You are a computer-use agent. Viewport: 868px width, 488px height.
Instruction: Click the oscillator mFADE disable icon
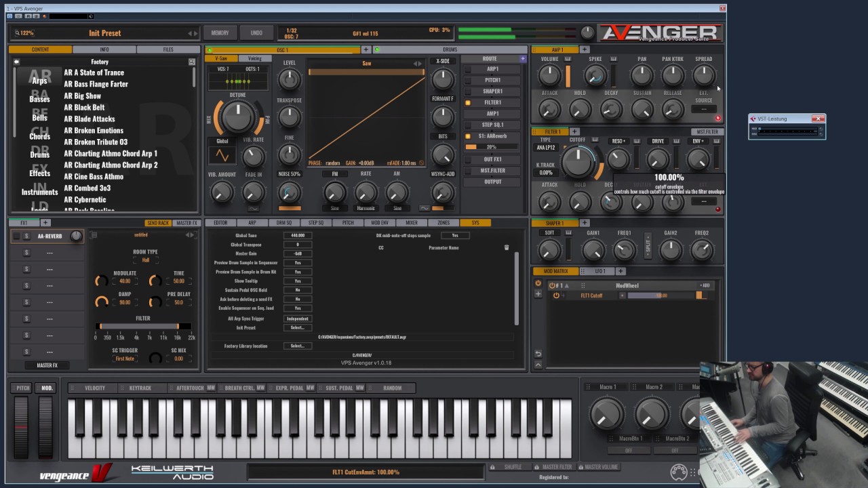422,163
